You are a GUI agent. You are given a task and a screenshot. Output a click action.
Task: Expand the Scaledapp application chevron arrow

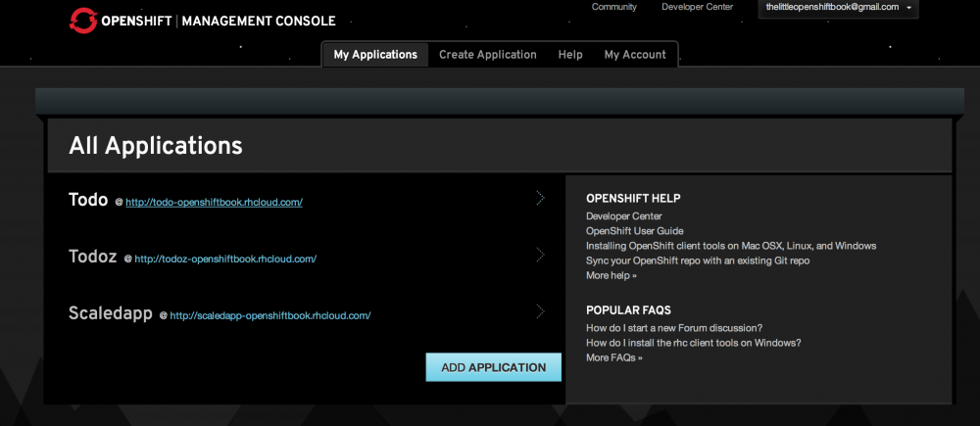click(x=540, y=312)
